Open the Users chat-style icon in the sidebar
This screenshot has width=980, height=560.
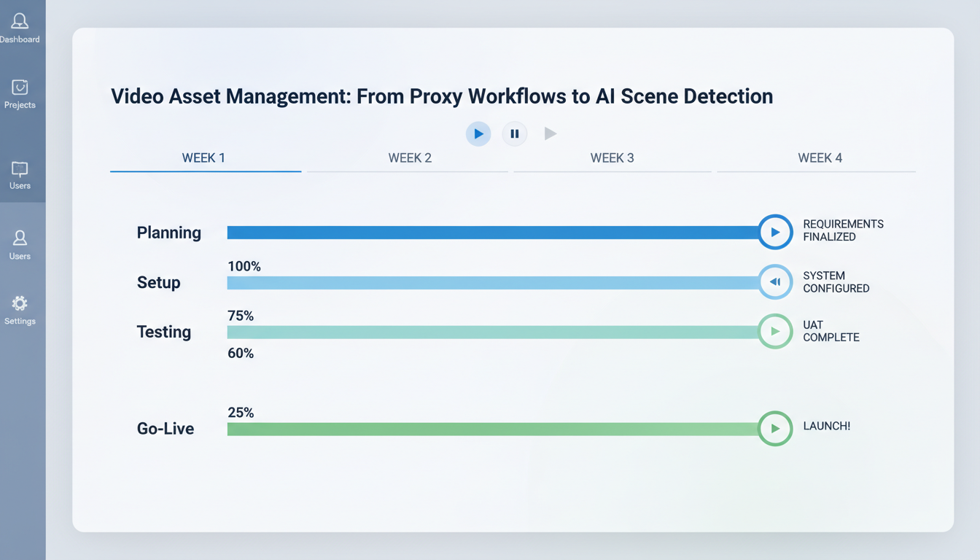point(20,170)
